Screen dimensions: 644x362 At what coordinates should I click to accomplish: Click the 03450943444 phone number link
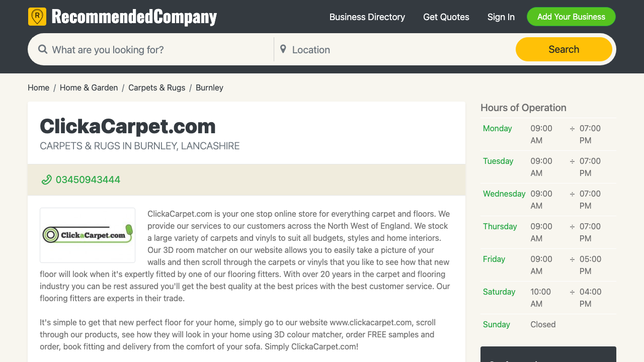88,179
